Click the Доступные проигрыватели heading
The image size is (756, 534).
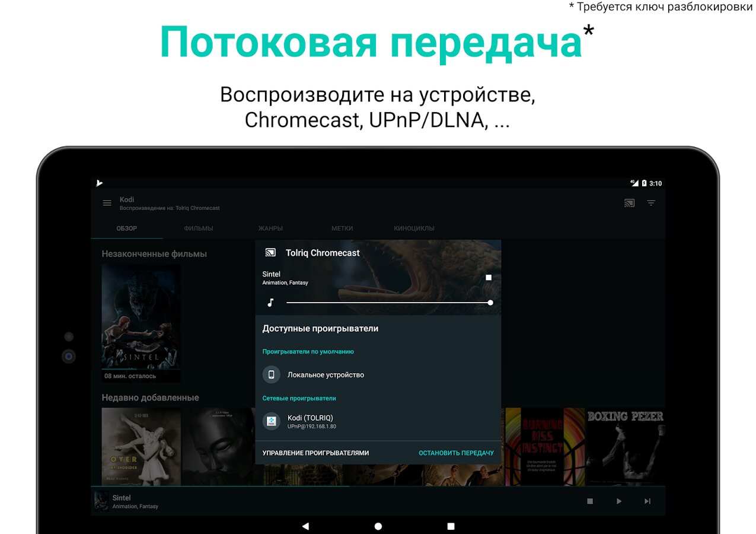point(320,329)
